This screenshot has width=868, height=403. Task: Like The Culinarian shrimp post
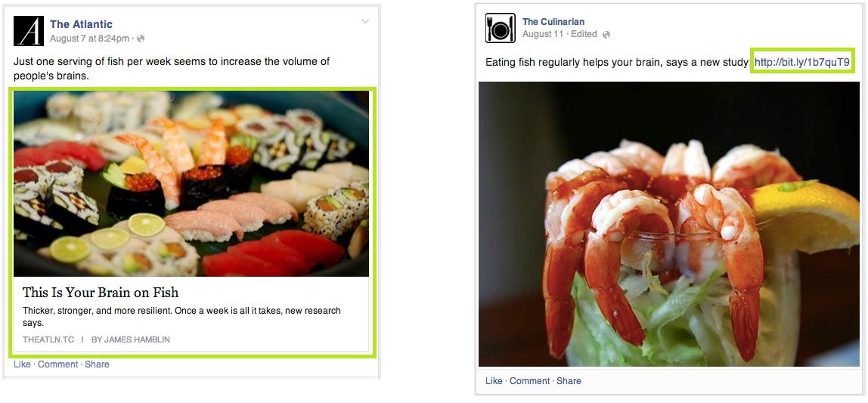(494, 381)
